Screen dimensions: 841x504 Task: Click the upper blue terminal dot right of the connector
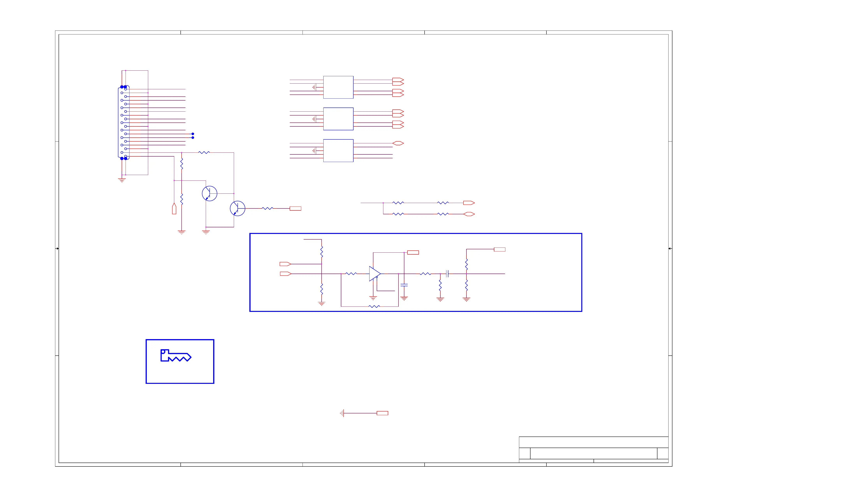point(193,134)
